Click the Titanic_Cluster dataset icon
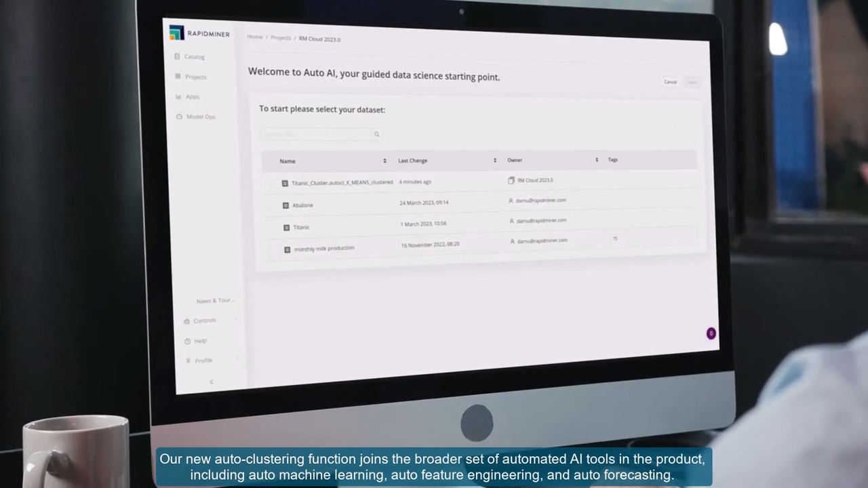The width and height of the screenshot is (868, 488). 285,183
